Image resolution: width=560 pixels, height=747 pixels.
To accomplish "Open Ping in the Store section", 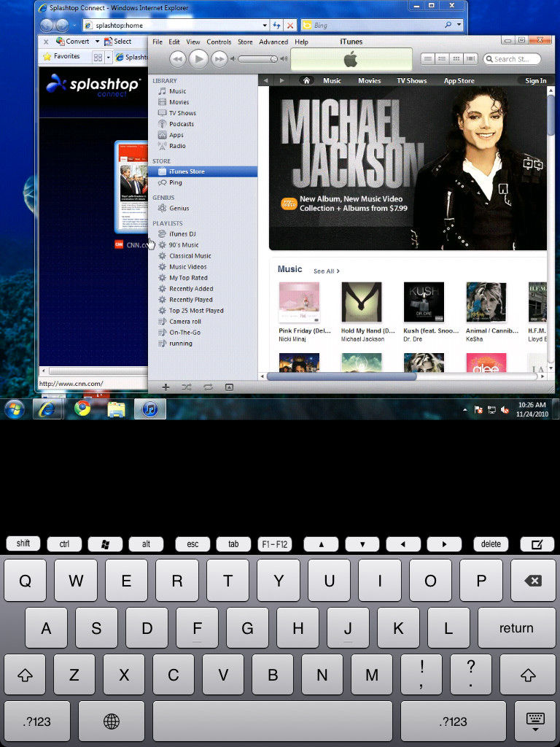I will click(175, 182).
